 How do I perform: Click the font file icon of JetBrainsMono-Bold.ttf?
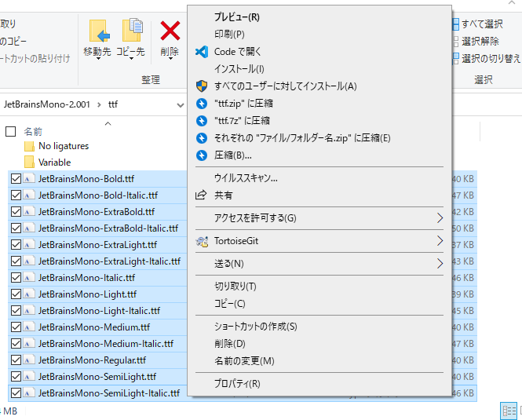pos(29,179)
